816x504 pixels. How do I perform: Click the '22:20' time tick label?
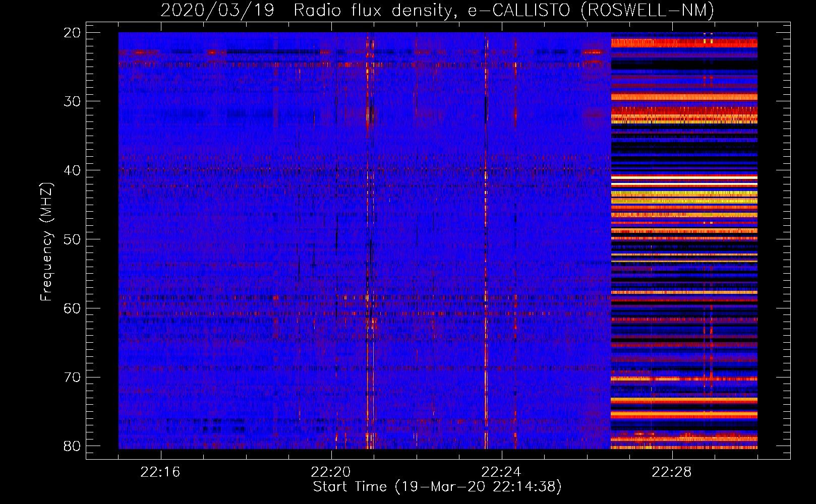331,472
